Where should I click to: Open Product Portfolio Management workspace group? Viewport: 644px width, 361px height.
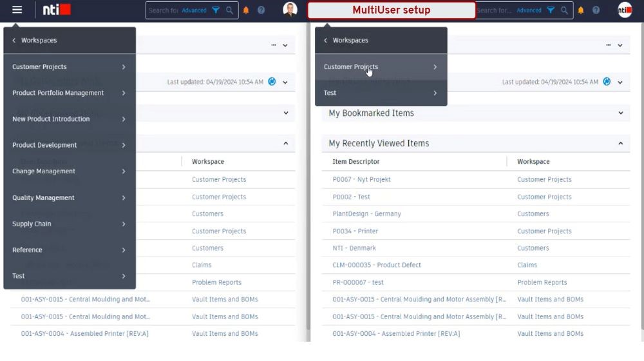coord(70,93)
